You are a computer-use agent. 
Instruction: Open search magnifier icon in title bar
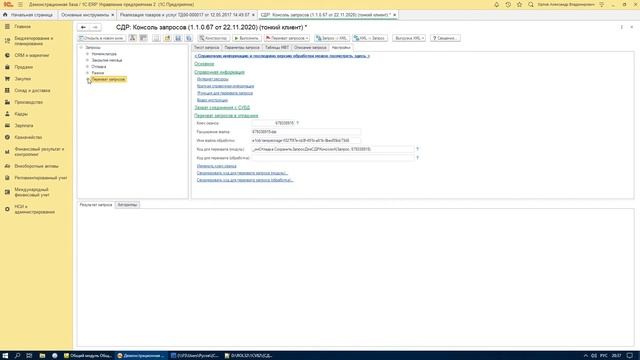tap(531, 4)
